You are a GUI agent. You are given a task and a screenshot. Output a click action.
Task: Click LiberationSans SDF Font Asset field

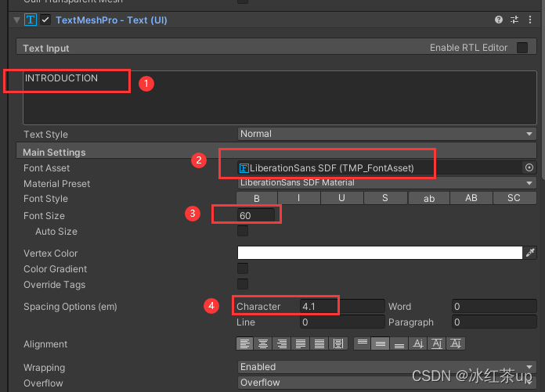(x=380, y=167)
